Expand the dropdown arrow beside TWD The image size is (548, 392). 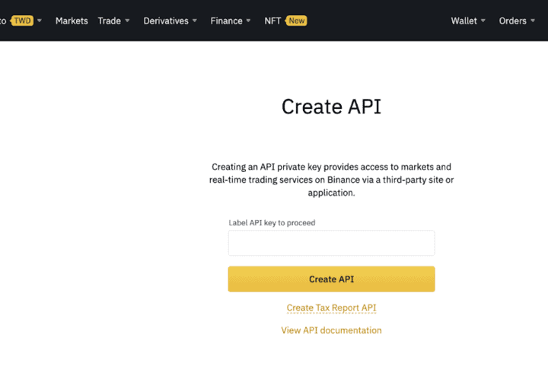40,21
